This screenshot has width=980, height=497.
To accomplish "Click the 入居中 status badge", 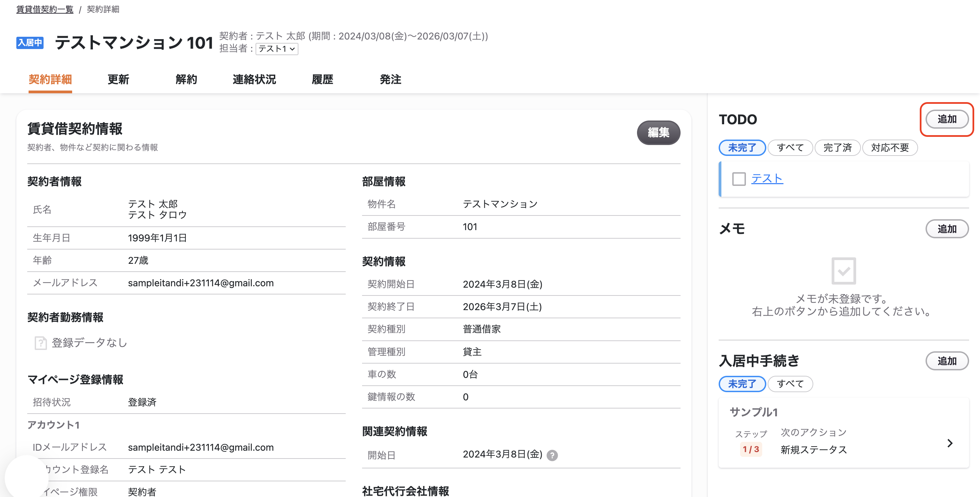I will (x=30, y=43).
